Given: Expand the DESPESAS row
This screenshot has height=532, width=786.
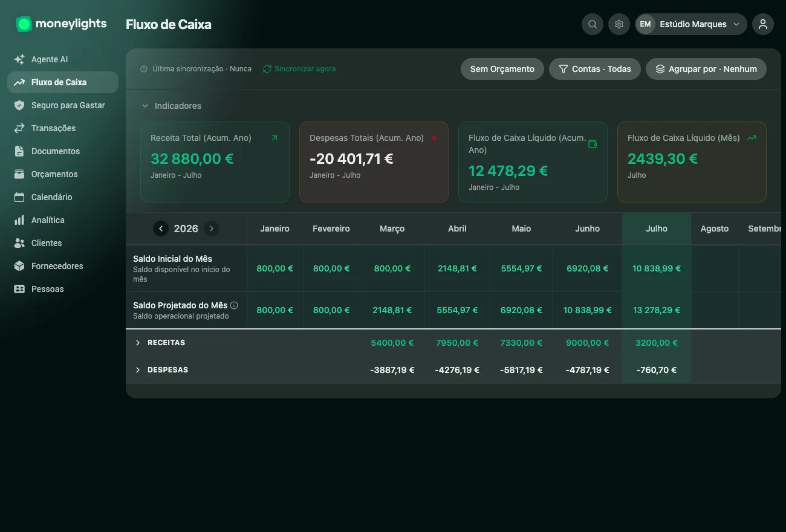Looking at the screenshot, I should pos(137,370).
